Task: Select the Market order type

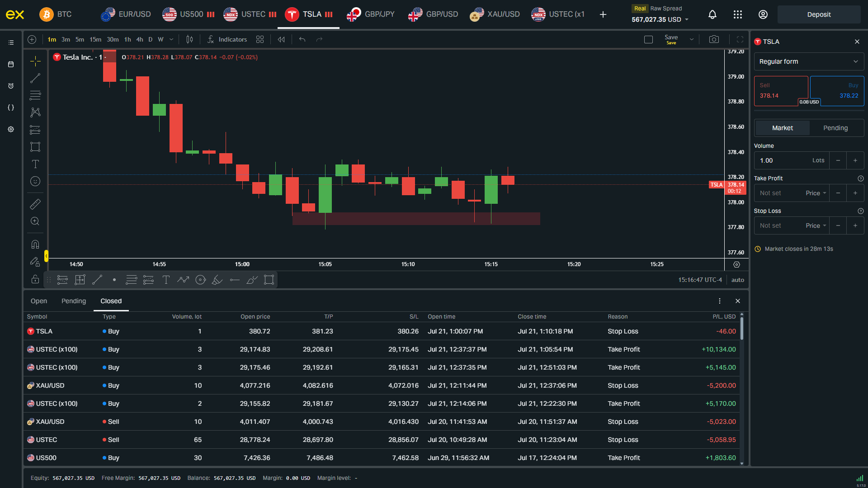Action: [783, 128]
